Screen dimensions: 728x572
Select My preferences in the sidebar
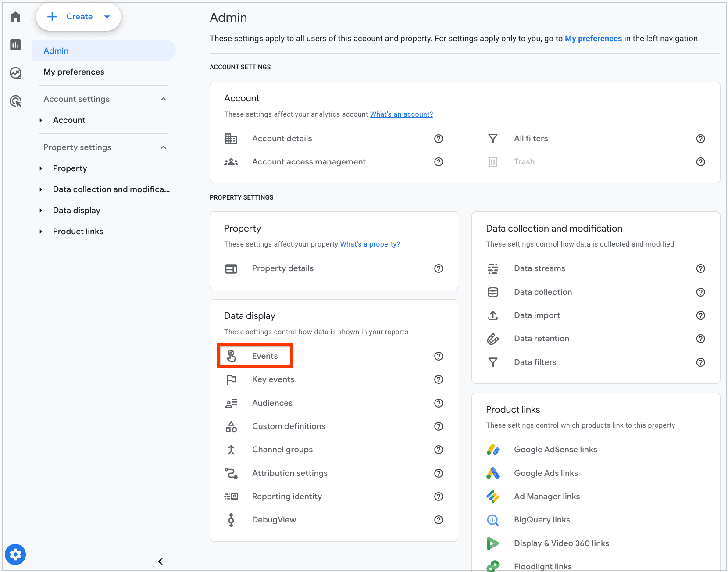point(74,72)
